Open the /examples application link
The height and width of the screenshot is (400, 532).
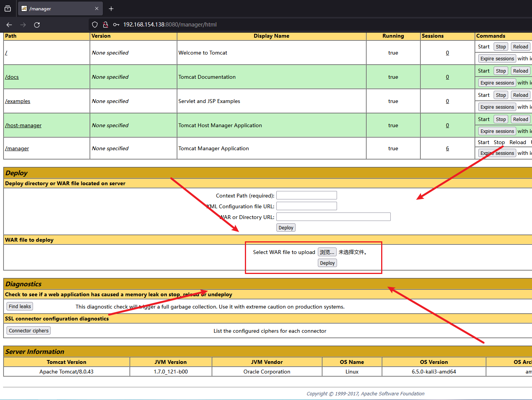[18, 101]
